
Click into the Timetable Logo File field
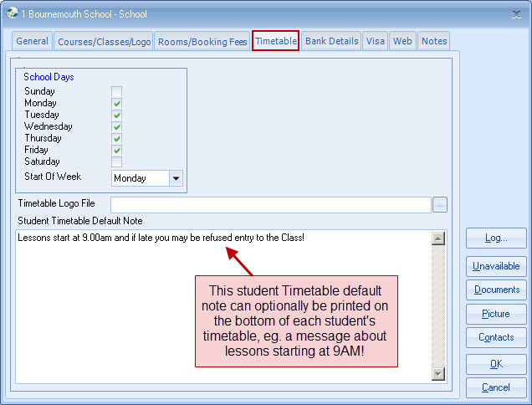270,204
